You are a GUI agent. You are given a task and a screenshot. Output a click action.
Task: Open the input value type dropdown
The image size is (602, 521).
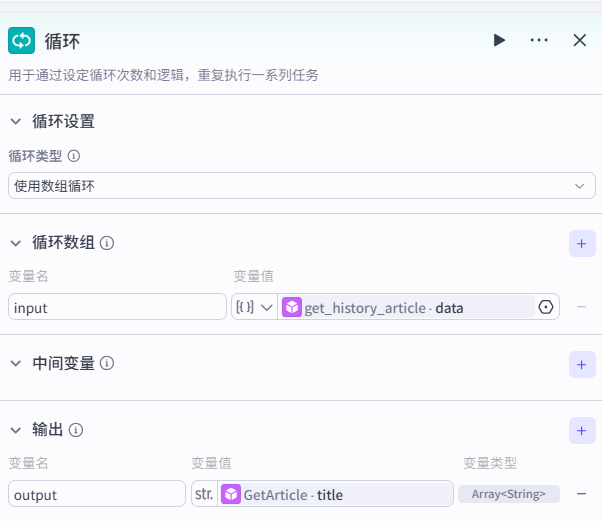coord(254,307)
